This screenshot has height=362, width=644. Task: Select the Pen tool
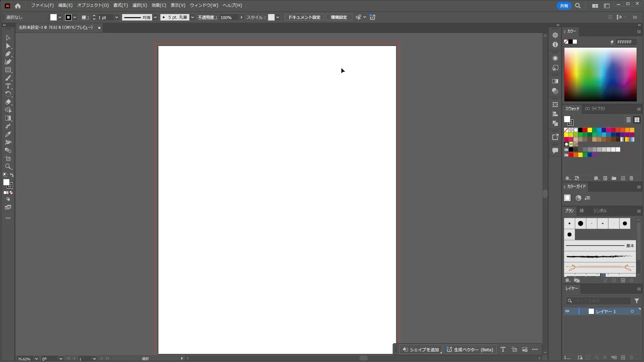(x=8, y=54)
